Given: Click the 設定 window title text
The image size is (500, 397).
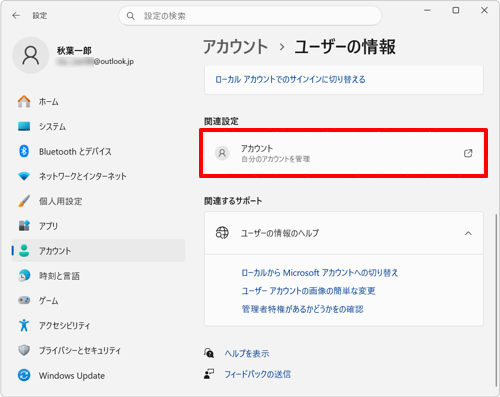Looking at the screenshot, I should 40,15.
